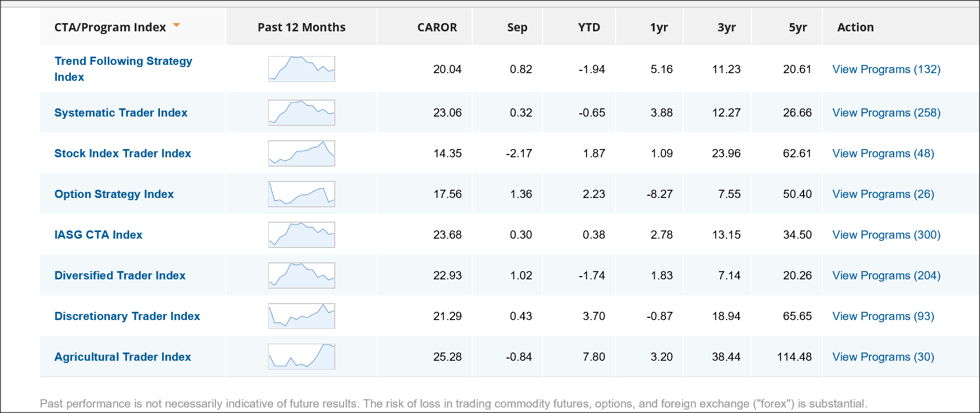Viewport: 980px width, 413px height.
Task: Sort by the 5yr column header
Action: tap(798, 27)
